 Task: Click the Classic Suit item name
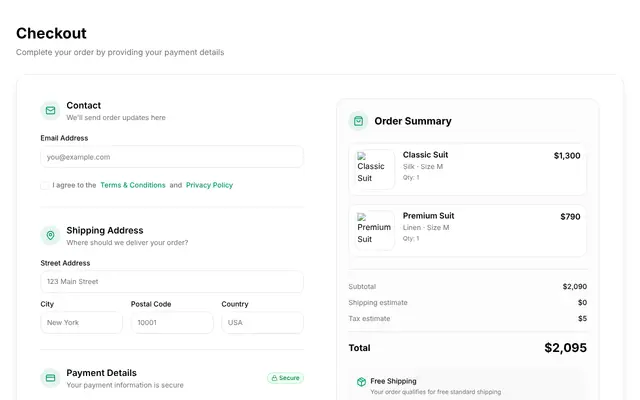coord(425,155)
